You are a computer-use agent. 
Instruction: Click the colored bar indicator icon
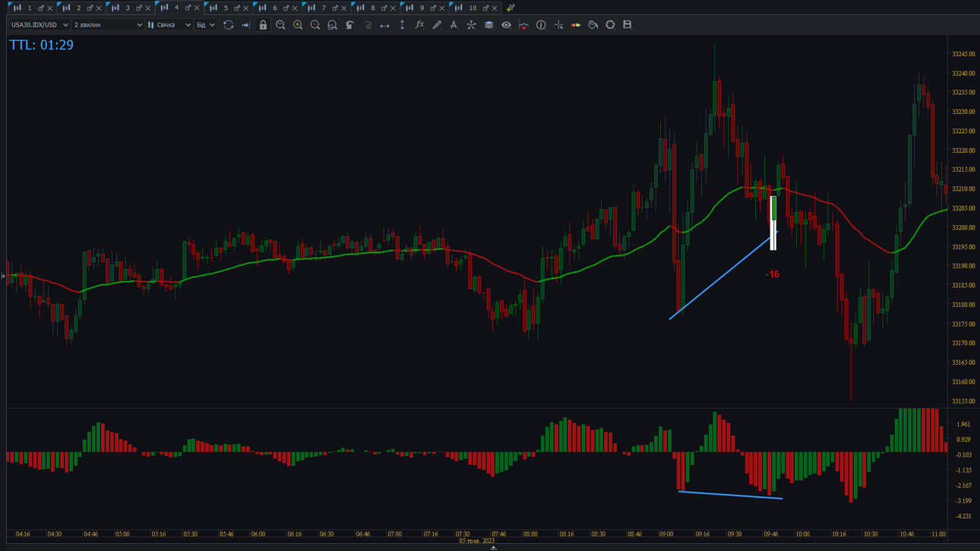click(x=576, y=25)
